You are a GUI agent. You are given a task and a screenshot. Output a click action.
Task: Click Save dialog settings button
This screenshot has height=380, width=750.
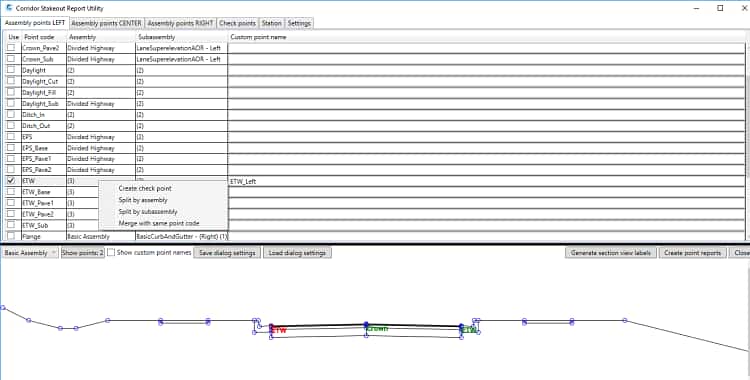[227, 253]
